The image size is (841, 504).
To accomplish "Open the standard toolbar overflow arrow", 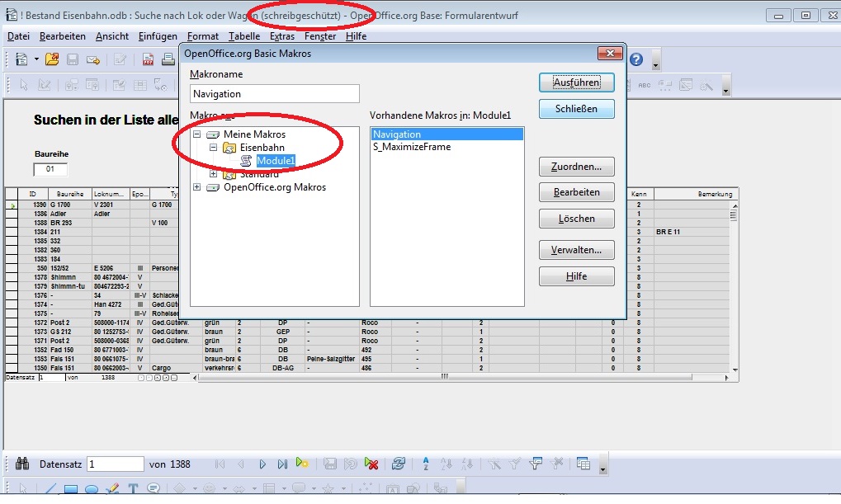I will (655, 66).
